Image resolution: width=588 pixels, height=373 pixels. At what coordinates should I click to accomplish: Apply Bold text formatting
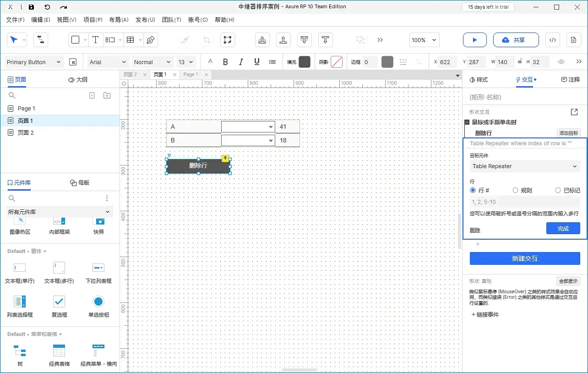tap(225, 62)
